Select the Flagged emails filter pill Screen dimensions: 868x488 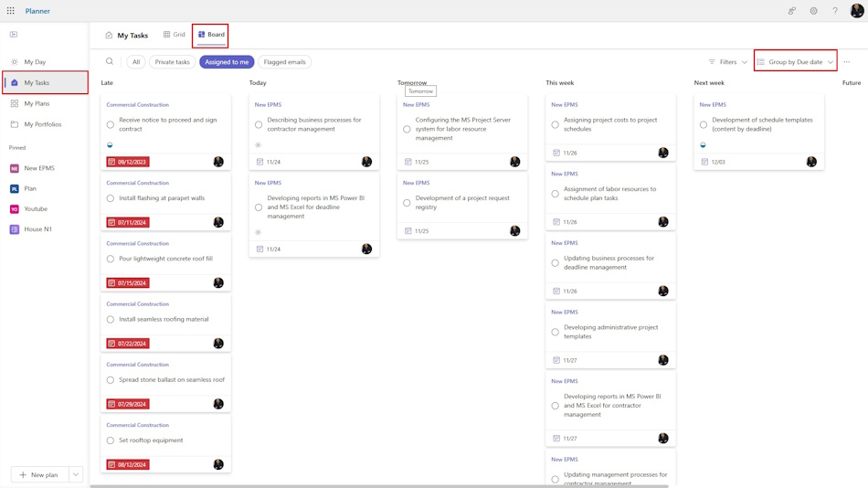[284, 62]
